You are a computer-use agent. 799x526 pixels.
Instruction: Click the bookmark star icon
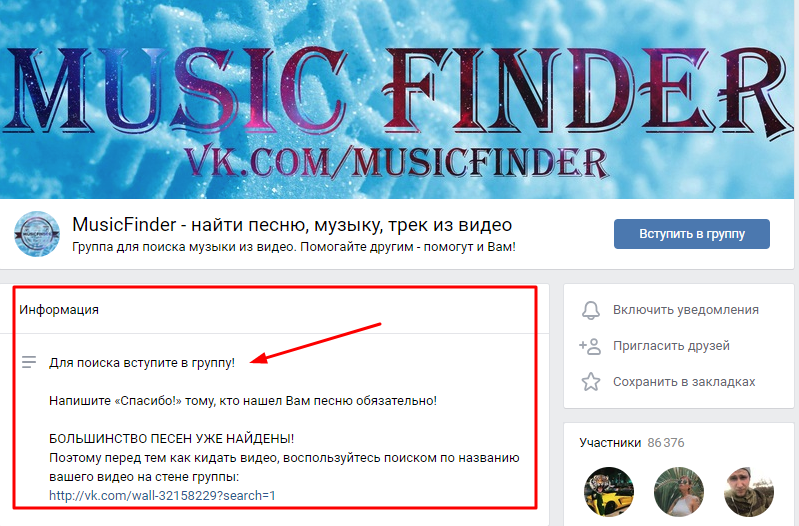pos(591,382)
